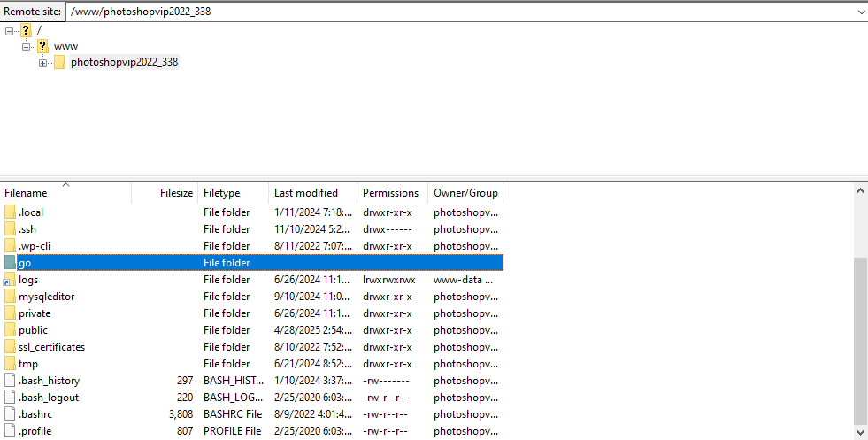The image size is (868, 440).
Task: Click the mysqleditor folder icon
Action: (10, 297)
